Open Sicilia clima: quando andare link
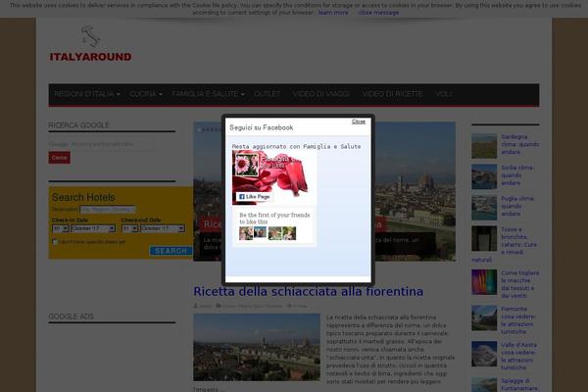 [517, 175]
